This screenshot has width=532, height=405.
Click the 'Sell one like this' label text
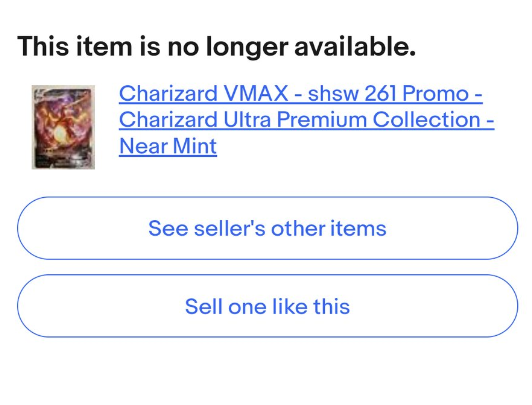[x=267, y=306]
